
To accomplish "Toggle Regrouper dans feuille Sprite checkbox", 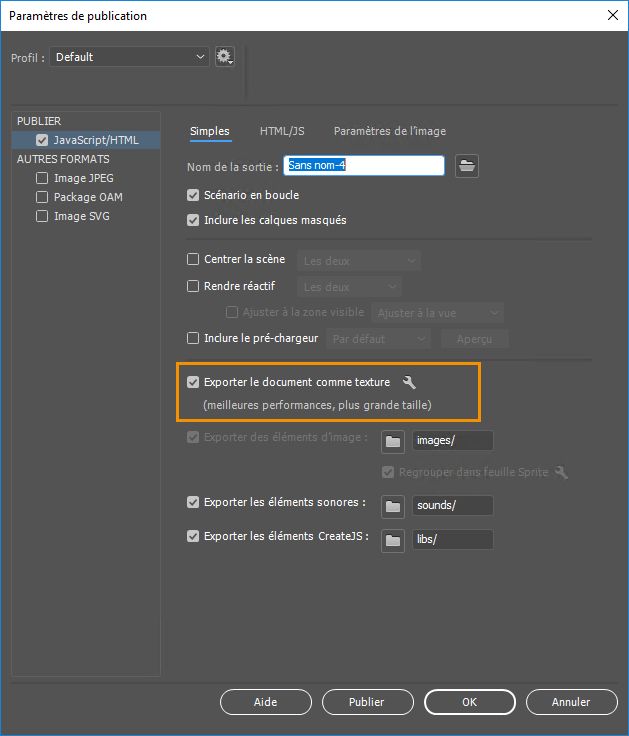I will click(x=388, y=472).
